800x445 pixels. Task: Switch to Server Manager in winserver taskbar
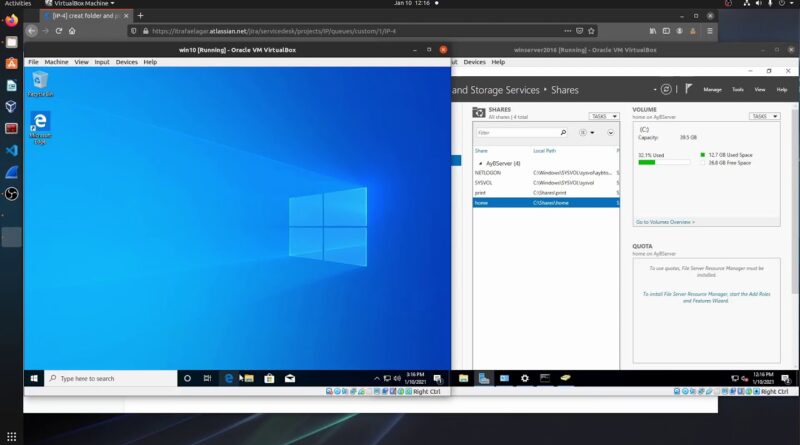click(x=484, y=378)
